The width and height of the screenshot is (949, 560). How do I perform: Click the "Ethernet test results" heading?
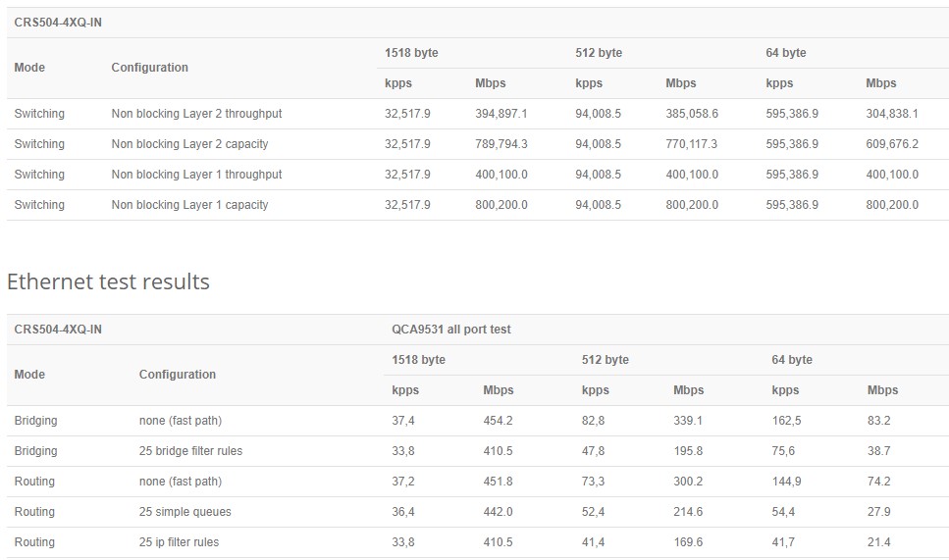(x=108, y=282)
